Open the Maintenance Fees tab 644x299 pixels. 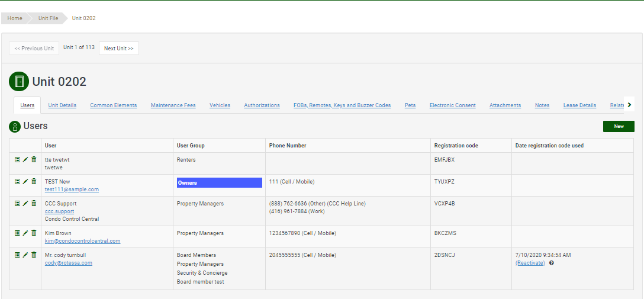tap(173, 105)
